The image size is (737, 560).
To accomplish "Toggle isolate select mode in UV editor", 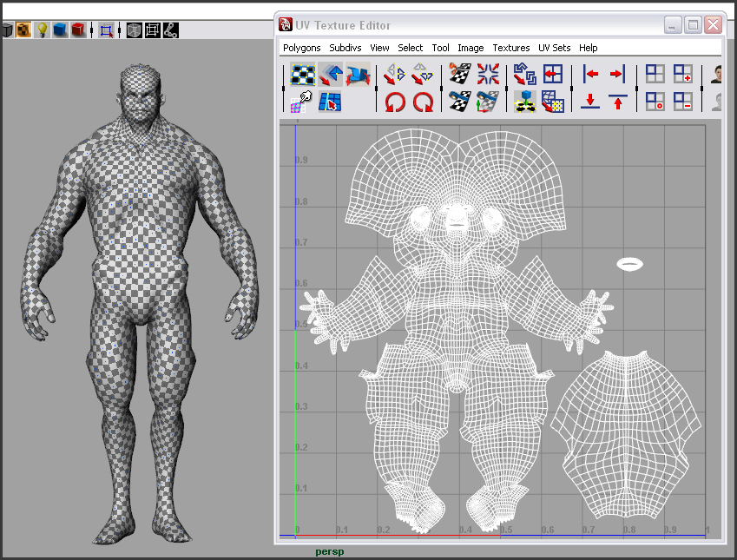I will [x=655, y=75].
